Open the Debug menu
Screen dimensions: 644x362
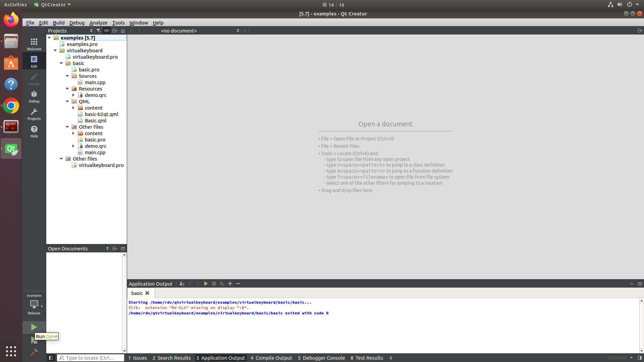coord(77,22)
